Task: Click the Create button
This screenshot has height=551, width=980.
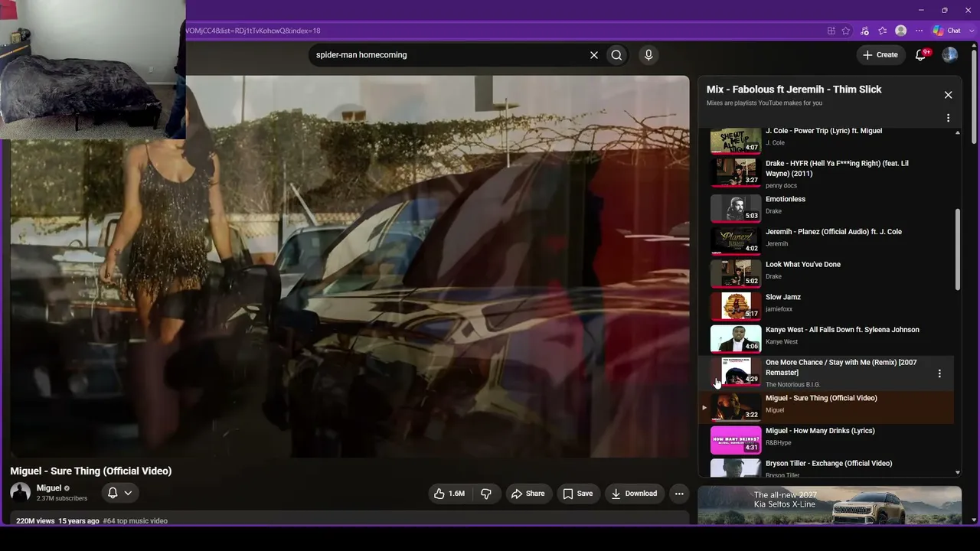Action: 880,55
